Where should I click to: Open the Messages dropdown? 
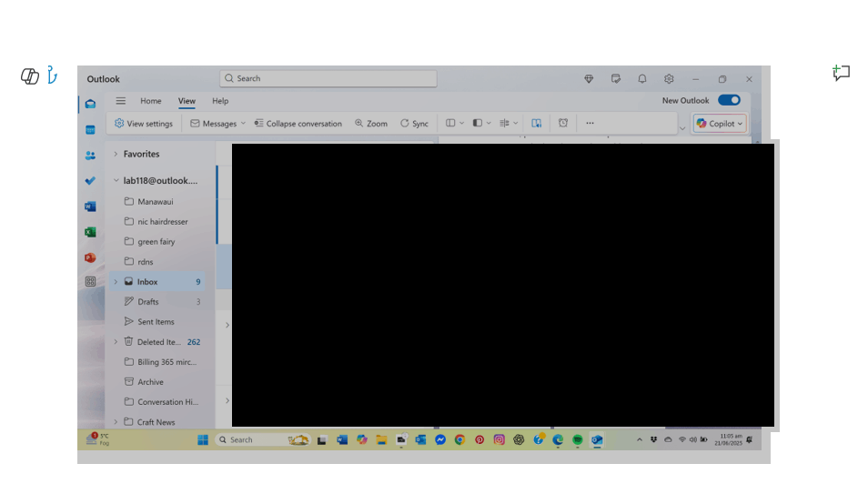click(217, 124)
